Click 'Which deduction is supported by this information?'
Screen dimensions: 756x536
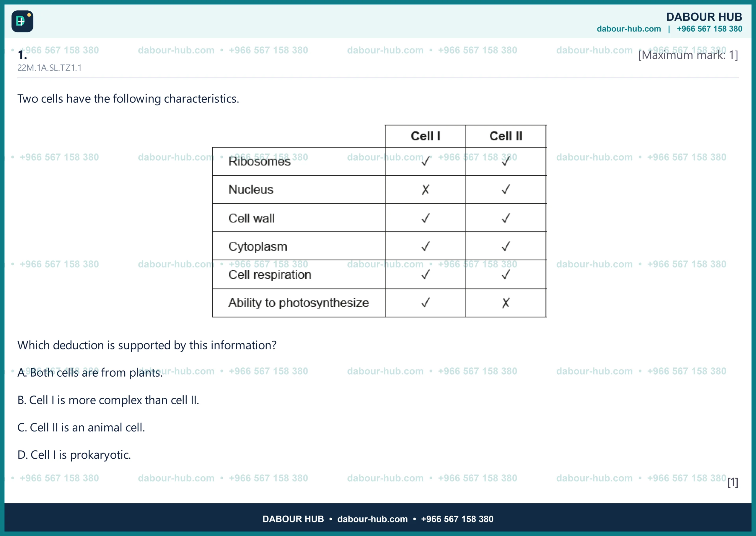point(147,345)
